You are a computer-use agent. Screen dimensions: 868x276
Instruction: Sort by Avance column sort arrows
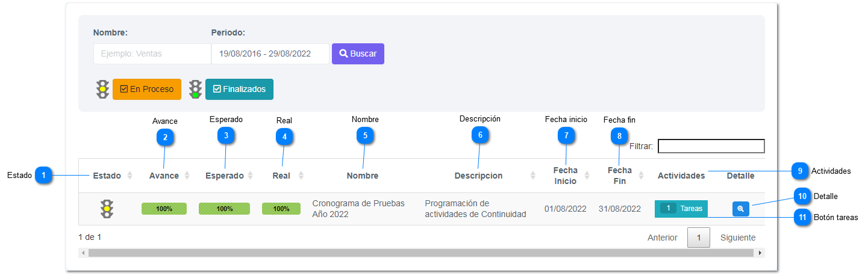187,176
